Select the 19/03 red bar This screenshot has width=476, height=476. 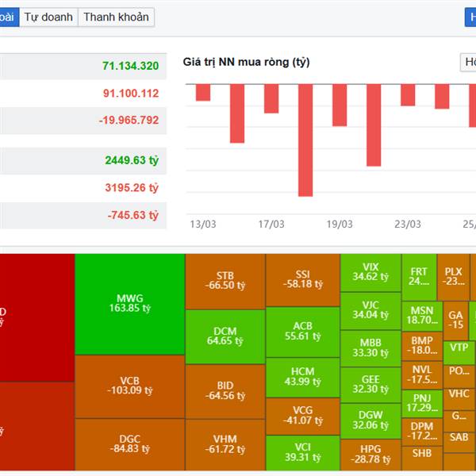(340, 105)
